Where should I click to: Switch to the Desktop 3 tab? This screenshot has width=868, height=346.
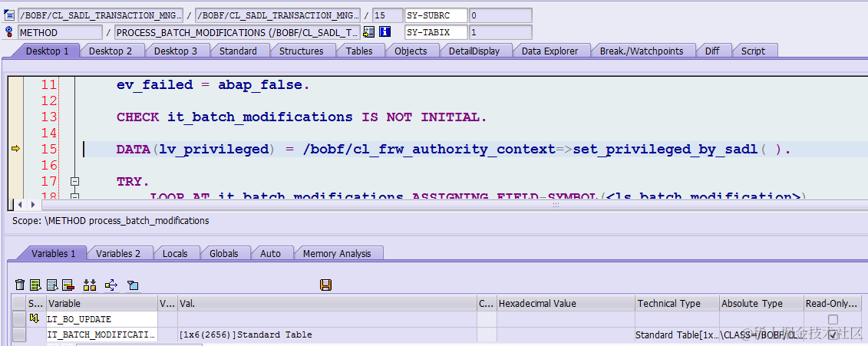(x=175, y=51)
